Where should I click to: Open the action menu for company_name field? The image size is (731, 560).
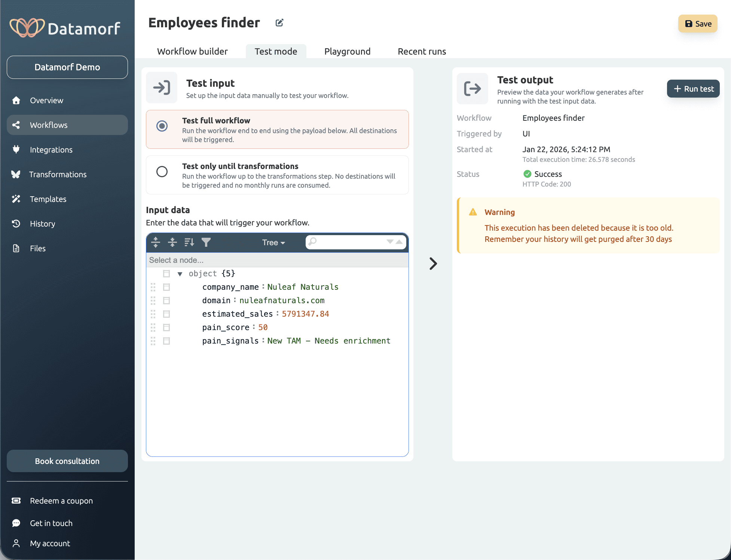coord(166,287)
